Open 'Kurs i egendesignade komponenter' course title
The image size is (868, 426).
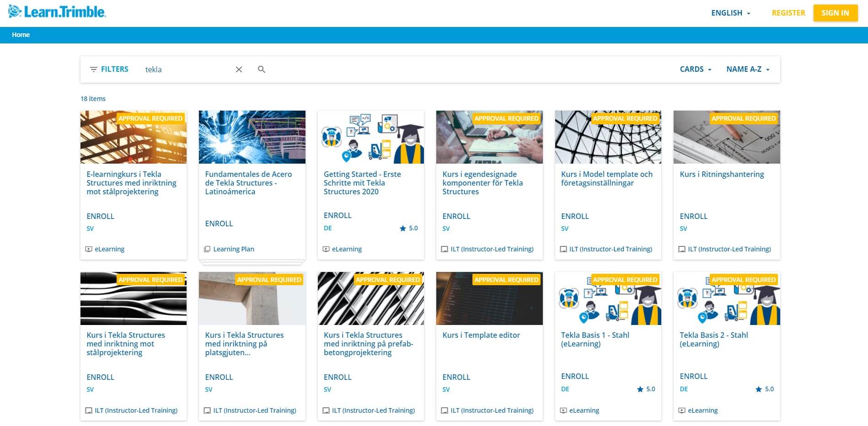(482, 183)
